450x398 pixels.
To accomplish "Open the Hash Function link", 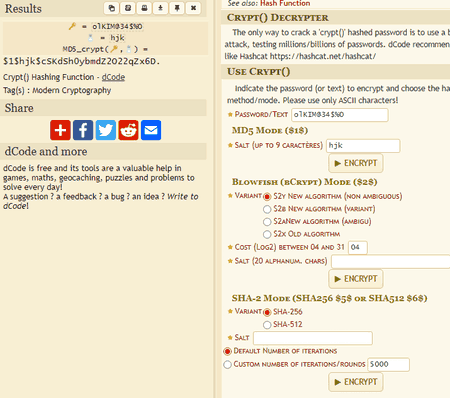I will point(285,3).
